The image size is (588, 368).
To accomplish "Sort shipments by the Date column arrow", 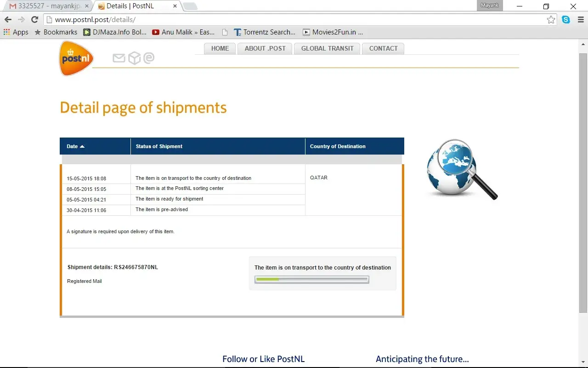I will [x=82, y=146].
